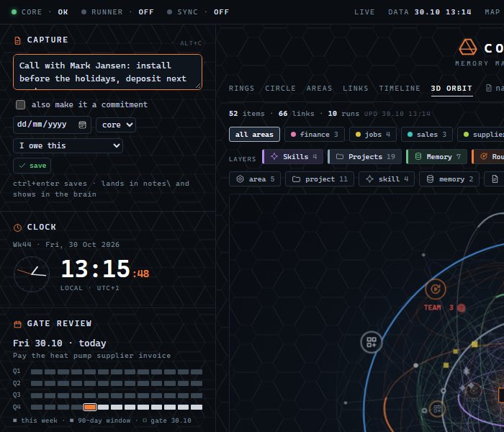Click the ALT+C shortcut hint

pos(191,43)
